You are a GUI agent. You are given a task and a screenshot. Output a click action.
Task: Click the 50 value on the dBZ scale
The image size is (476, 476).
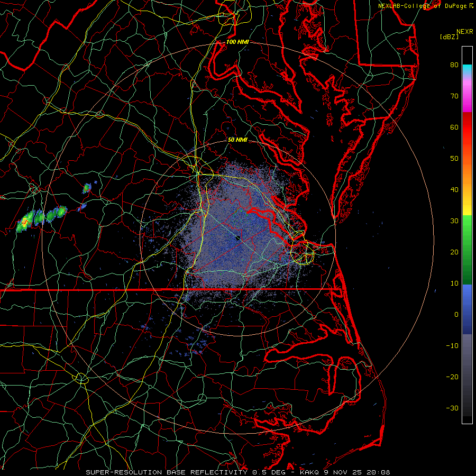coord(454,159)
